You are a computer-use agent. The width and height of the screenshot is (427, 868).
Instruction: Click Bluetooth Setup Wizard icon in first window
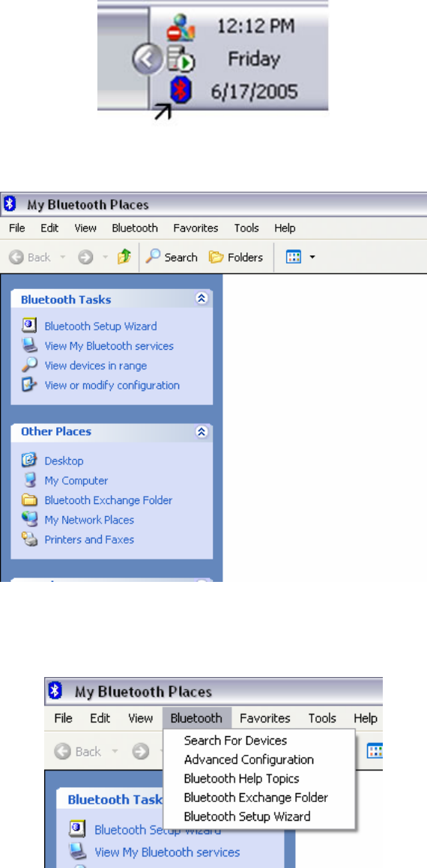point(29,326)
